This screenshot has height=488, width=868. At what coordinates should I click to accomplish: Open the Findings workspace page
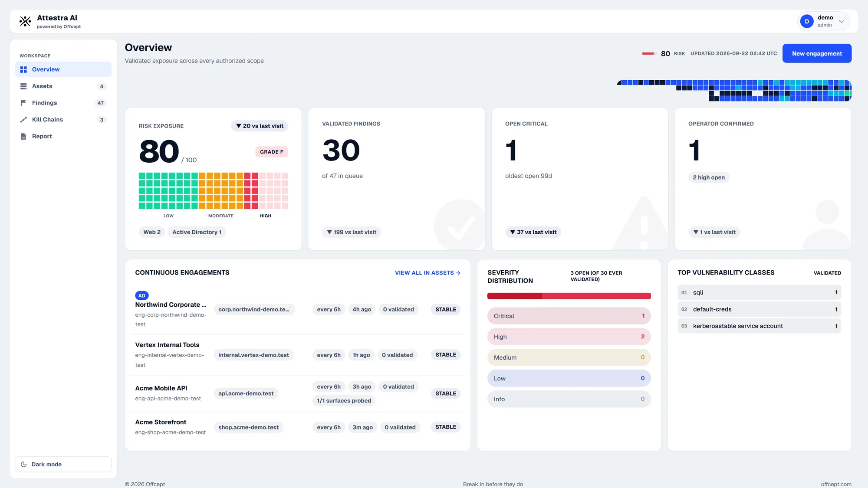coord(63,103)
